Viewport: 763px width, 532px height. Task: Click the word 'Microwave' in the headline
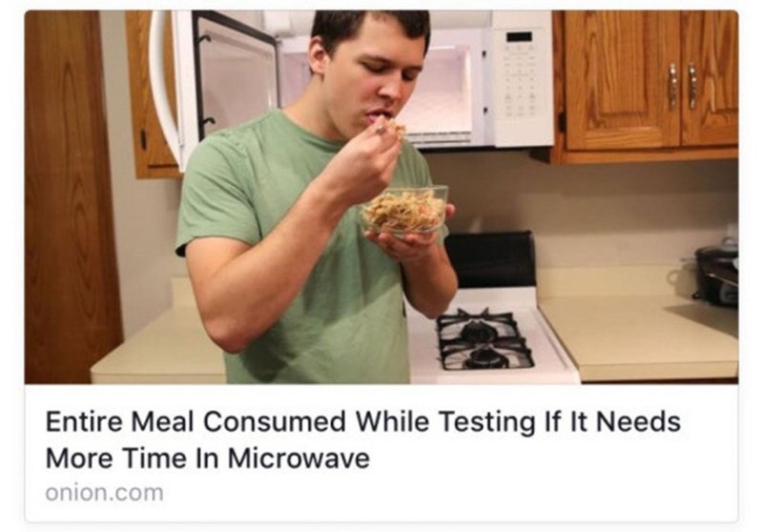[299, 458]
